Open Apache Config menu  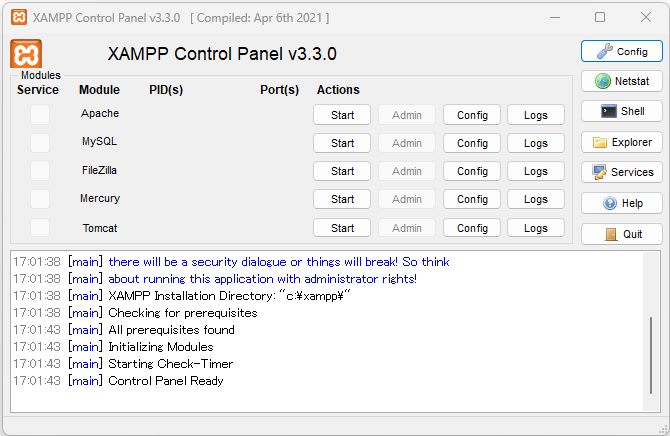pyautogui.click(x=472, y=115)
